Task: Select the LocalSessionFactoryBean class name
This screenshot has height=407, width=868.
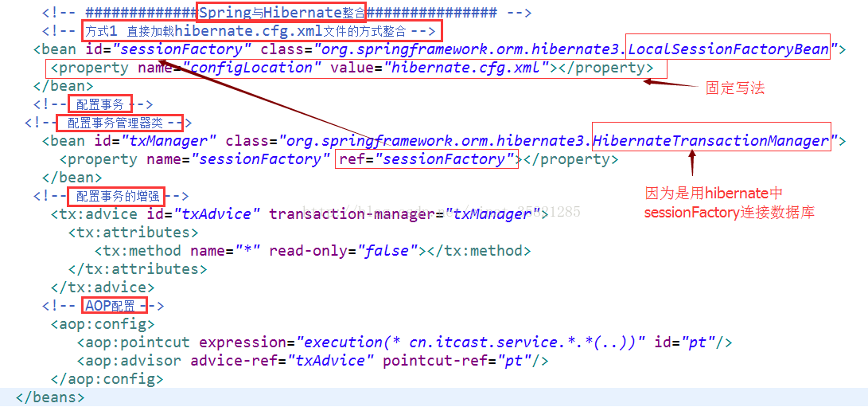Action: coord(729,49)
